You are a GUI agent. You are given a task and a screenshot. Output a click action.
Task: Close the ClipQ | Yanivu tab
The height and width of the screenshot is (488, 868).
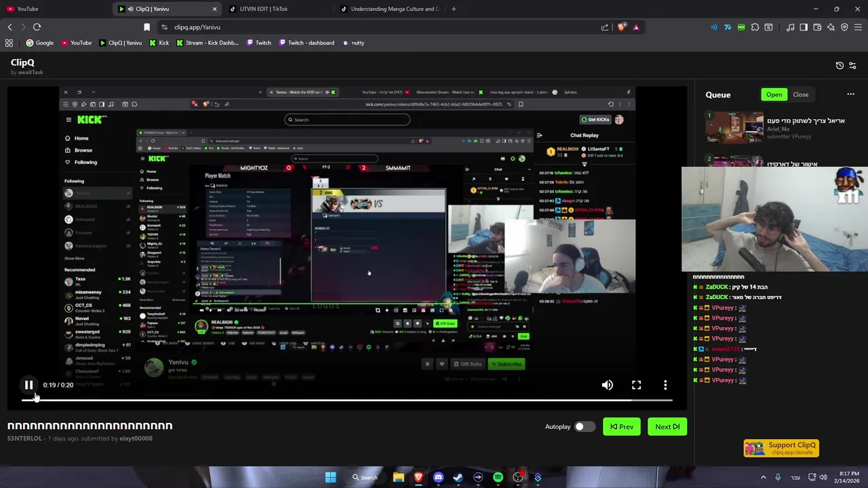tap(214, 9)
